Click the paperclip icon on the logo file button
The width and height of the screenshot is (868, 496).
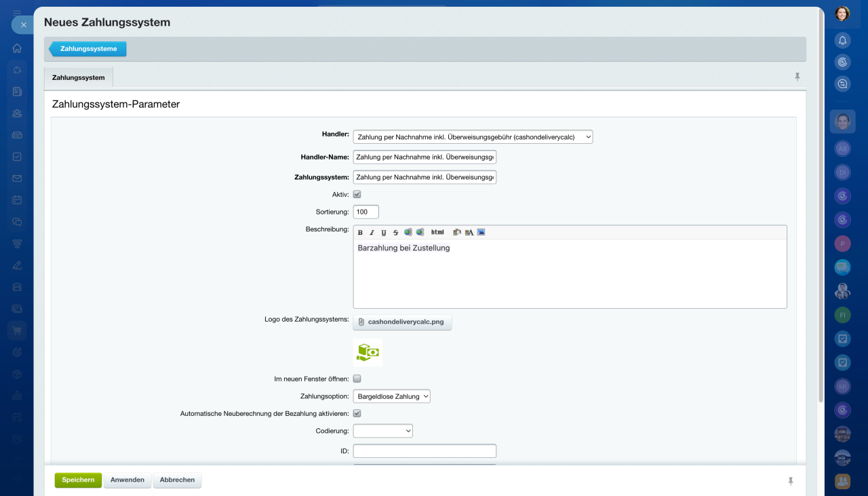361,322
